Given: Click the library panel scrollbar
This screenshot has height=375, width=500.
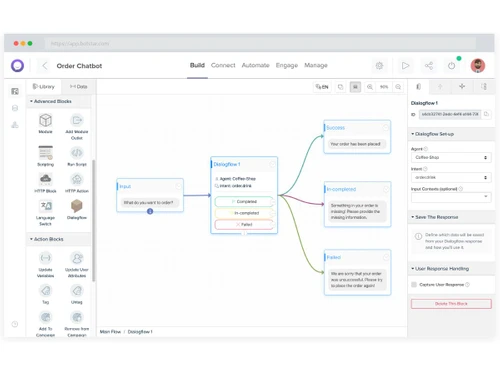Looking at the screenshot, I should click(x=94, y=220).
